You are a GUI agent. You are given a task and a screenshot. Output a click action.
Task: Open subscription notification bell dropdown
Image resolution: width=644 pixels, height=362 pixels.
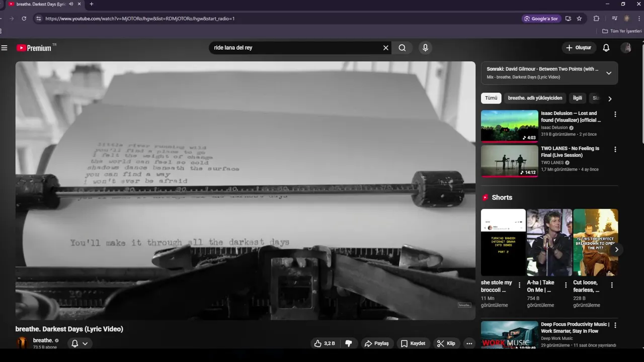point(79,343)
